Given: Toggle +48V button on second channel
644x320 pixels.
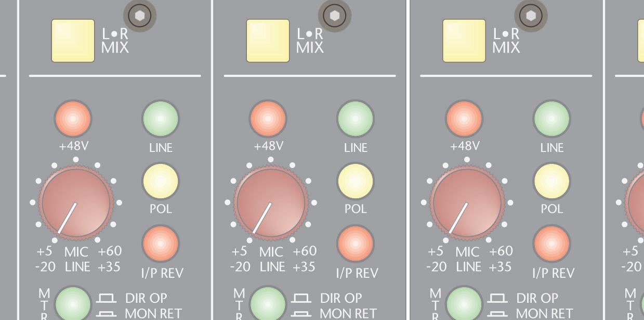Looking at the screenshot, I should [x=268, y=119].
